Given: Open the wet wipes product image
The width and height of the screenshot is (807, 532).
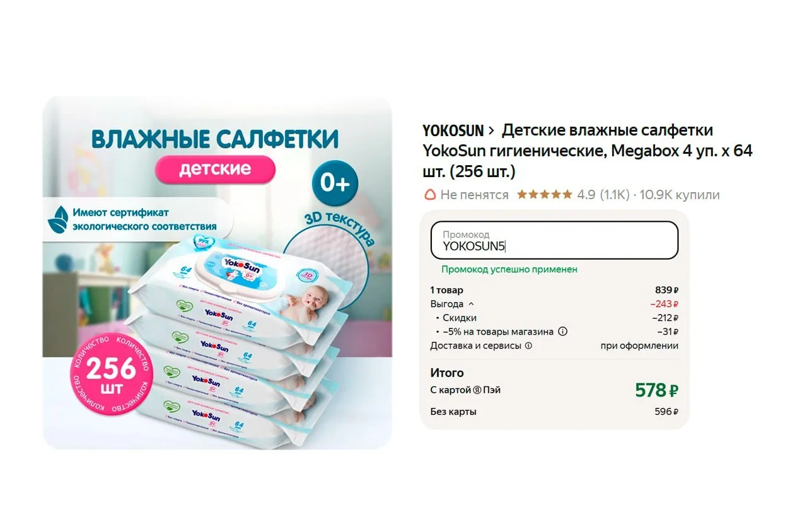Looking at the screenshot, I should click(218, 273).
